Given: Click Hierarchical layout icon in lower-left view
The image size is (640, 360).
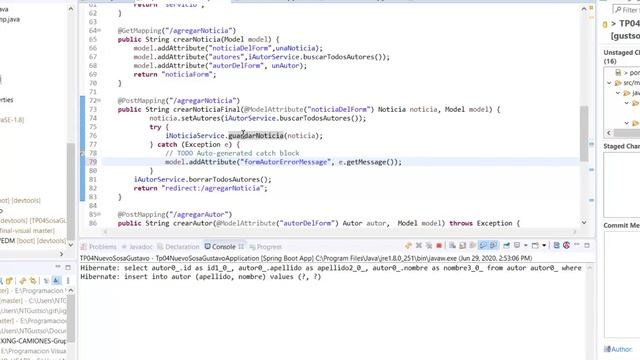Looking at the screenshot, I should [x=46, y=281].
